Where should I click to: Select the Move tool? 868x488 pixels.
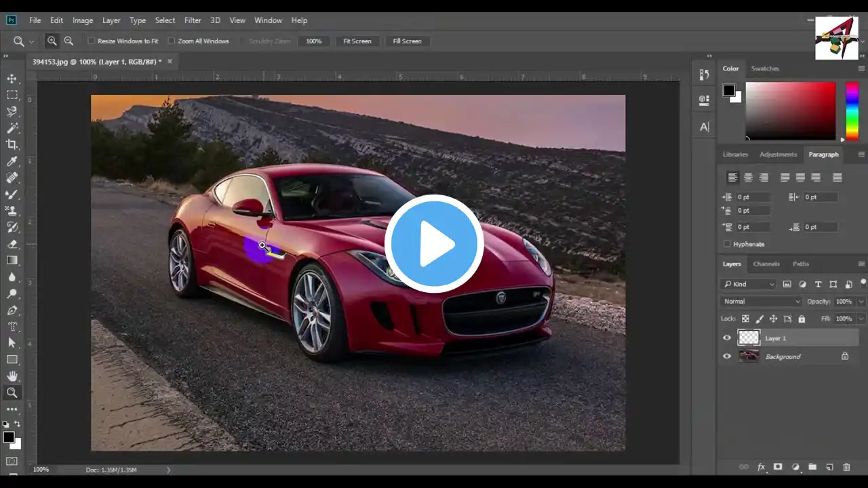[x=12, y=79]
